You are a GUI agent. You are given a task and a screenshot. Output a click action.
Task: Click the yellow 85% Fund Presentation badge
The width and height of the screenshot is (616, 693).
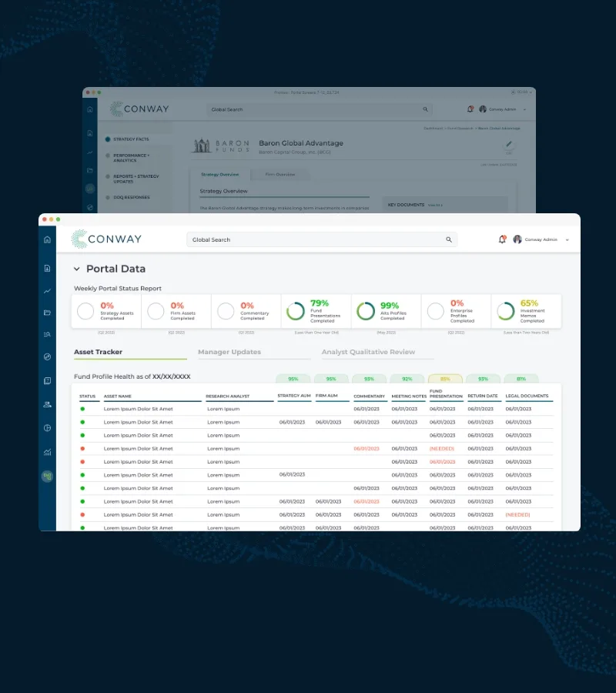(445, 379)
